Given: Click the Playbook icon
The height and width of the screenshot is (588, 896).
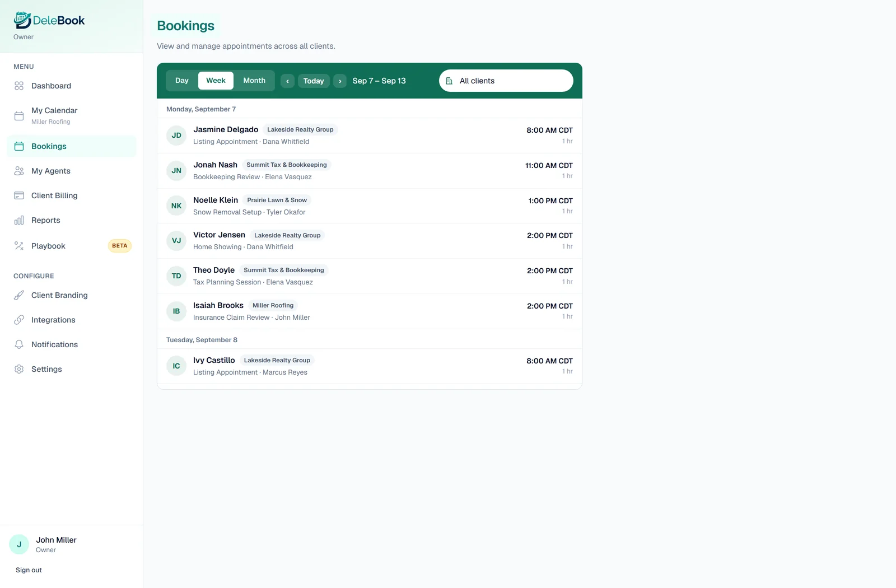Looking at the screenshot, I should (x=19, y=246).
